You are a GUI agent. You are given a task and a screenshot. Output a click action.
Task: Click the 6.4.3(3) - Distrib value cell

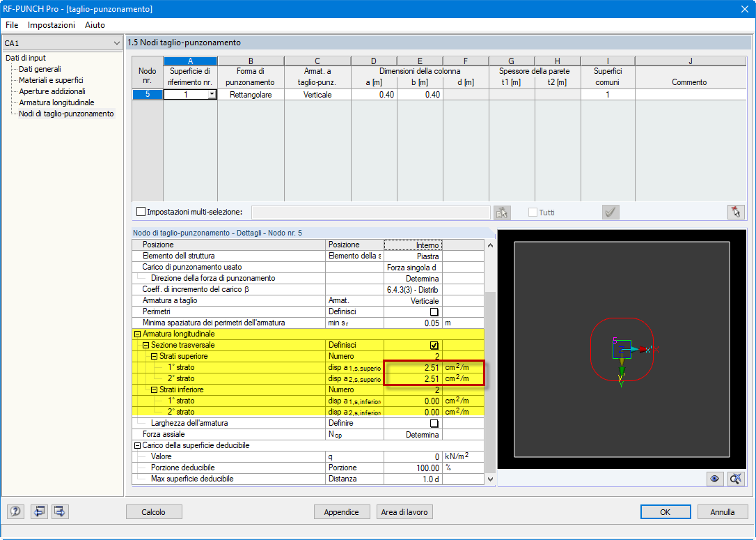414,290
